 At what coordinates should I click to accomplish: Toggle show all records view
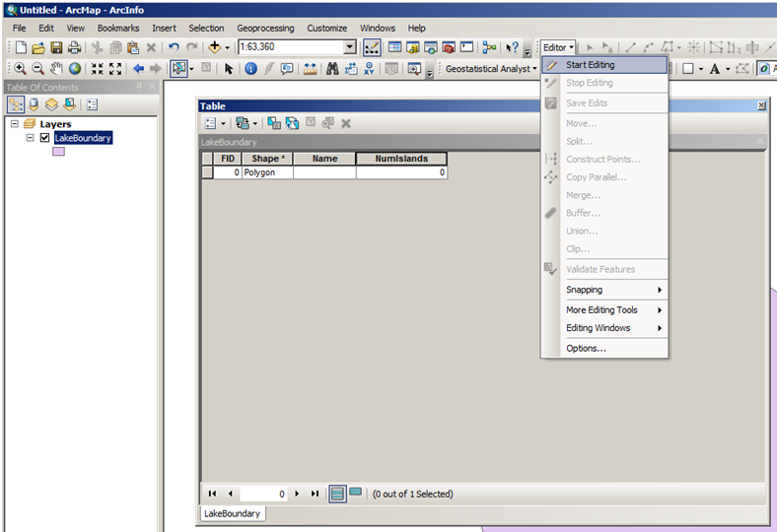(x=337, y=494)
